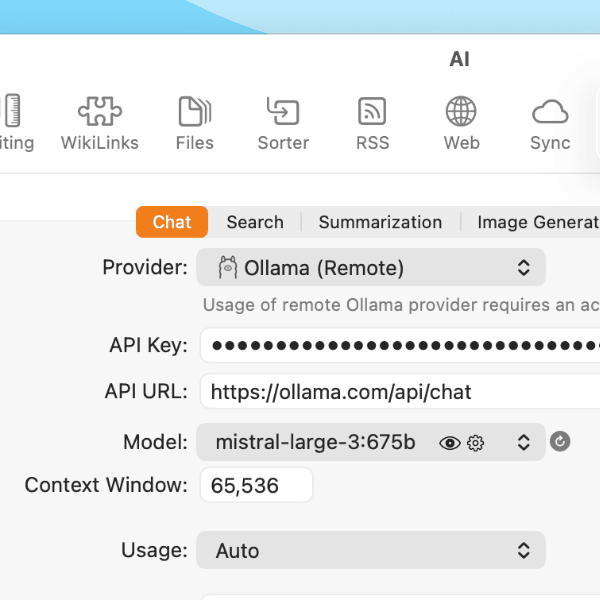Screen dimensions: 600x600
Task: Switch to the Search tab
Action: [254, 222]
